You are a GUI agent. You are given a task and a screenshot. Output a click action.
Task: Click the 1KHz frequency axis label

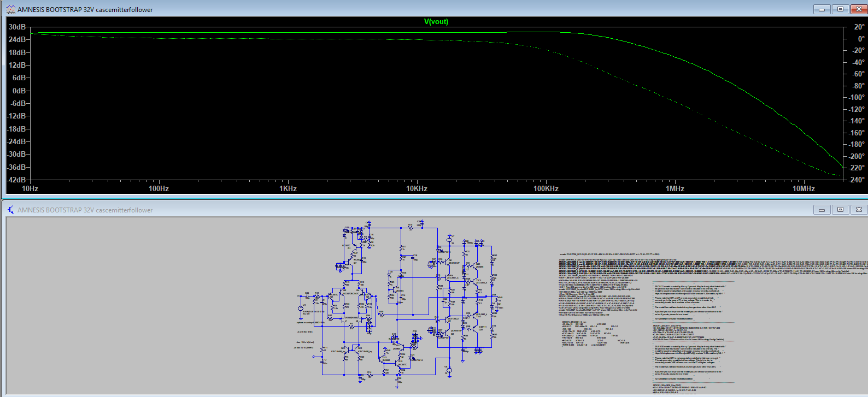click(288, 188)
